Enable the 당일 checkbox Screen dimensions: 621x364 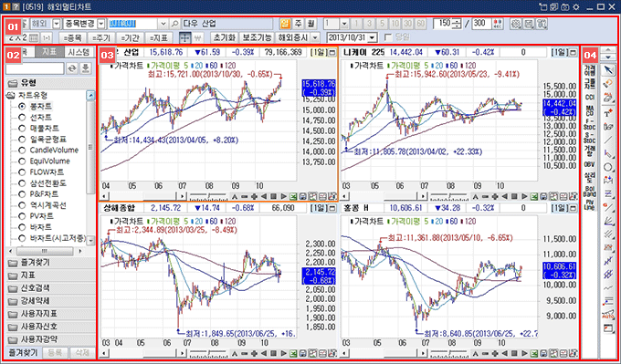[x=388, y=37]
